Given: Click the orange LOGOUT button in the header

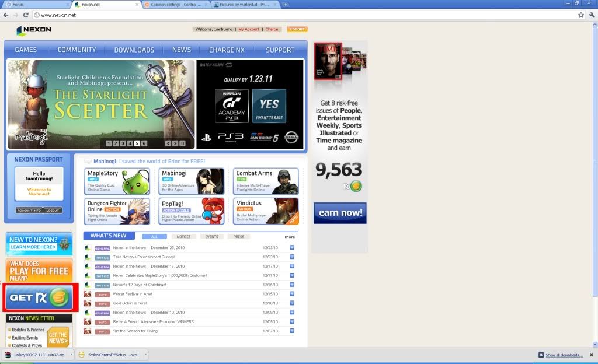Looking at the screenshot, I should click(x=297, y=29).
